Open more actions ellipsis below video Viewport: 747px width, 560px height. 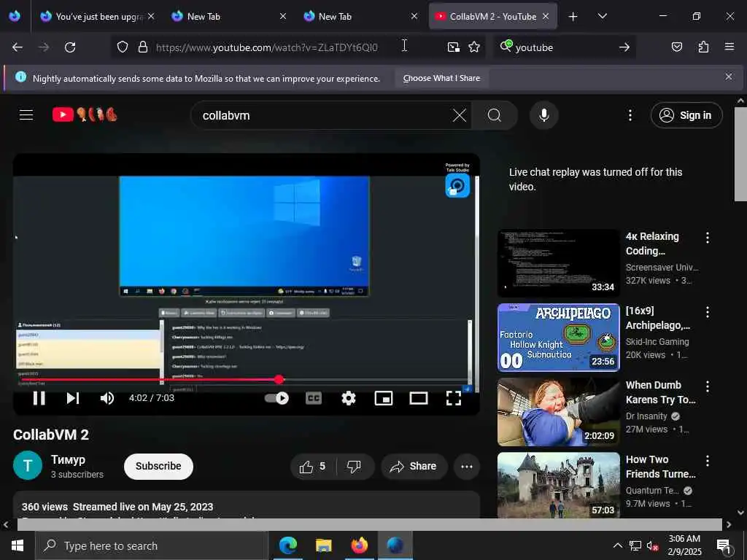(x=466, y=467)
